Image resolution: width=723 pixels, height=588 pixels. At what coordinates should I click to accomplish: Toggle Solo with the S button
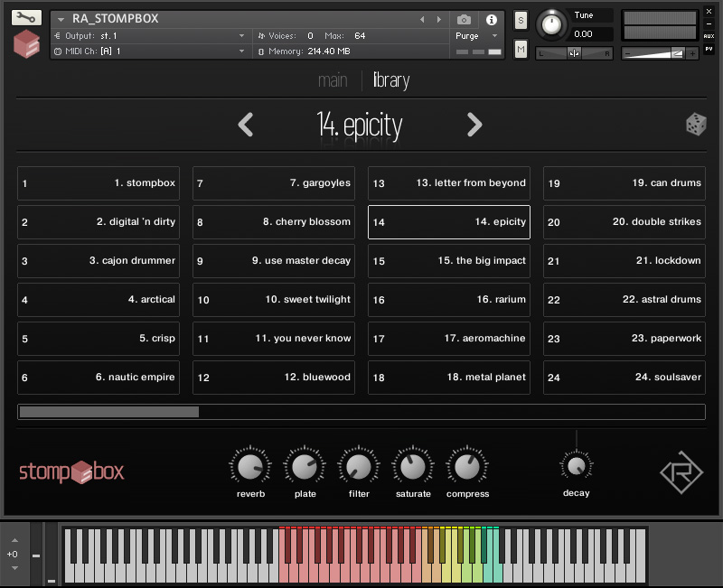tap(521, 20)
